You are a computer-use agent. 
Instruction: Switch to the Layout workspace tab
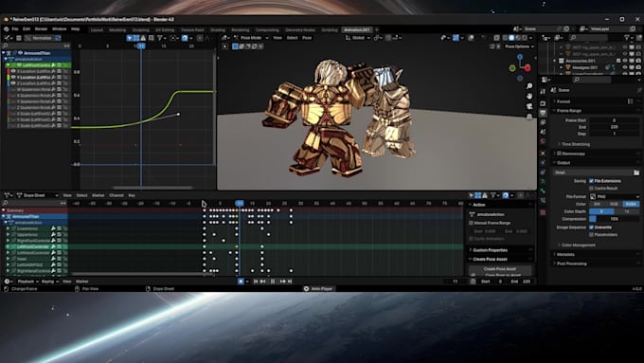[x=97, y=30]
